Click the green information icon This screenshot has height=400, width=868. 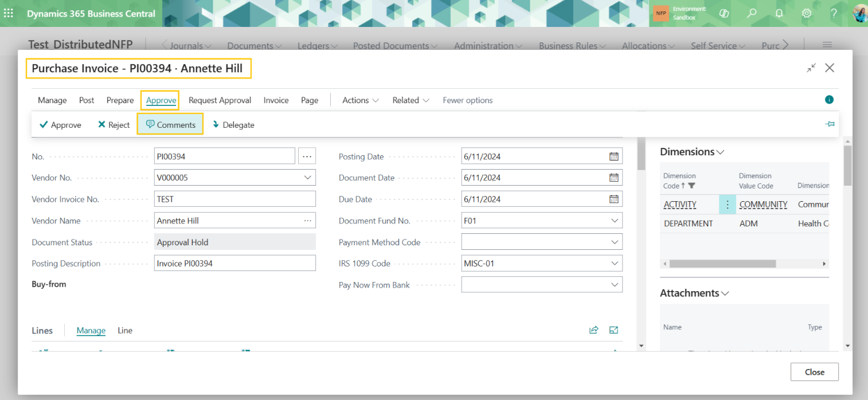click(829, 100)
